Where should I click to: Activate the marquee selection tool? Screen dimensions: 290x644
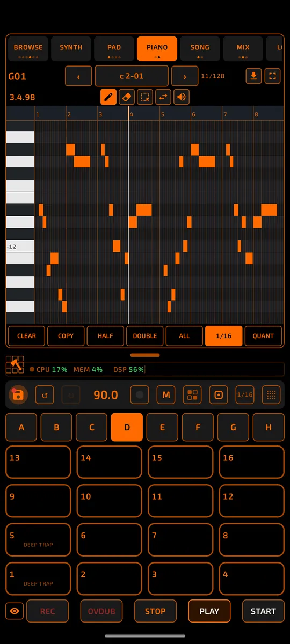tap(145, 97)
